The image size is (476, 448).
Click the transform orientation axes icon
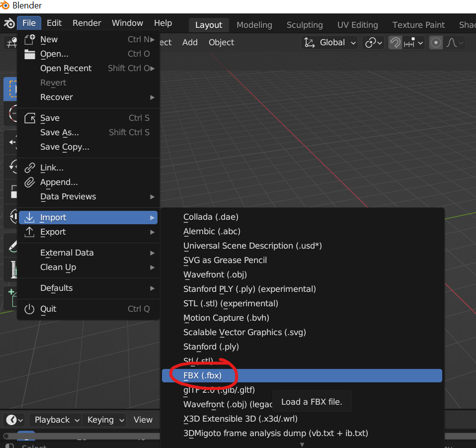coord(310,43)
